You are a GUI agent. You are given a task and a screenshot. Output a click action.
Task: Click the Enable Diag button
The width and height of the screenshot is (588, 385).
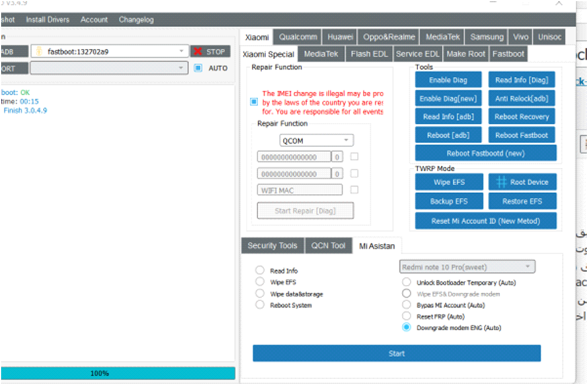click(x=448, y=80)
